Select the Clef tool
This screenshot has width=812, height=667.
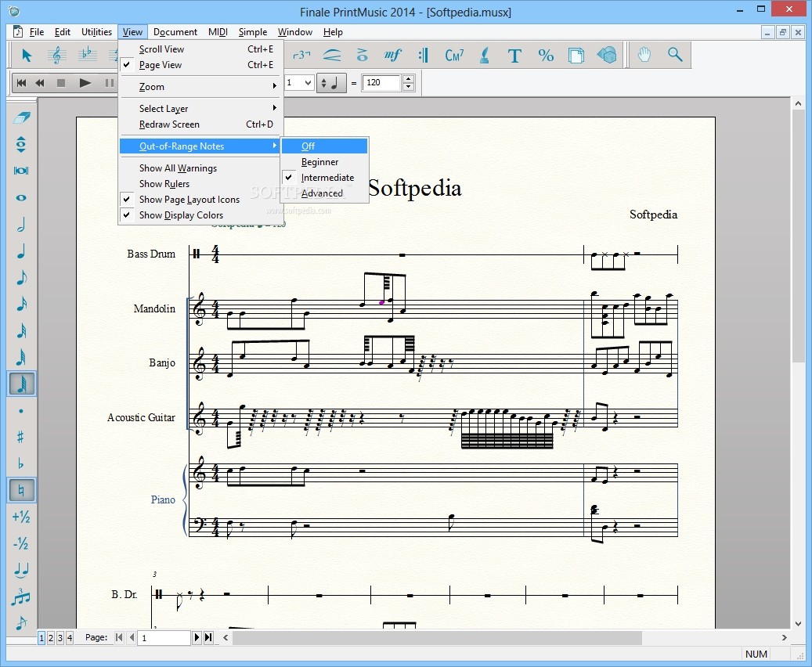(56, 55)
